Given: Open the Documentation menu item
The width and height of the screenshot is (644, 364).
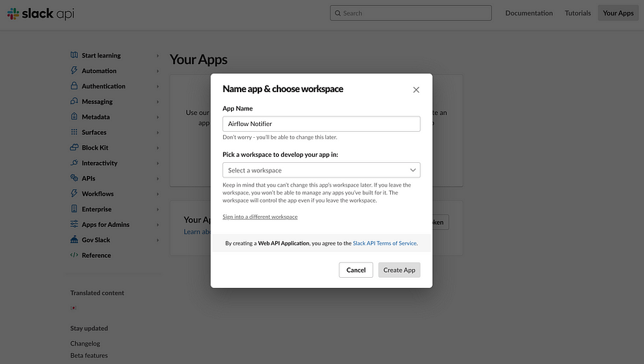Looking at the screenshot, I should 529,13.
